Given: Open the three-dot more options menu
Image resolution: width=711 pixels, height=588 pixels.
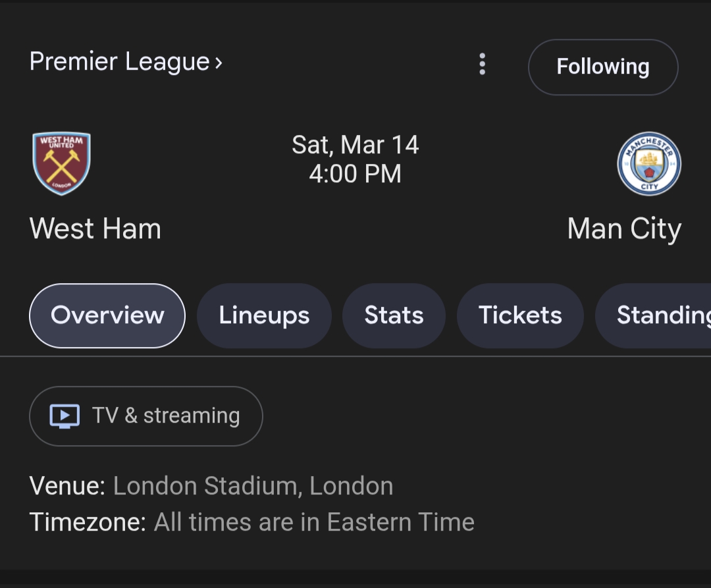Looking at the screenshot, I should pos(482,65).
